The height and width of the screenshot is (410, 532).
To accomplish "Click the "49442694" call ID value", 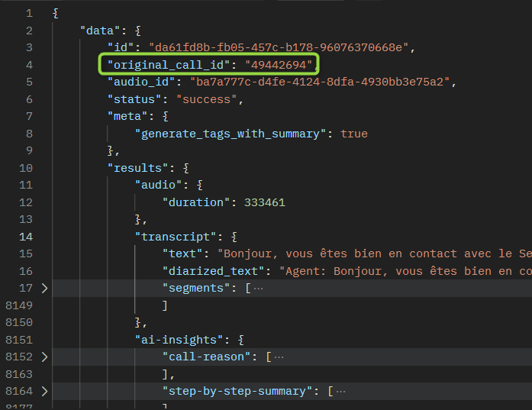I will coord(279,65).
